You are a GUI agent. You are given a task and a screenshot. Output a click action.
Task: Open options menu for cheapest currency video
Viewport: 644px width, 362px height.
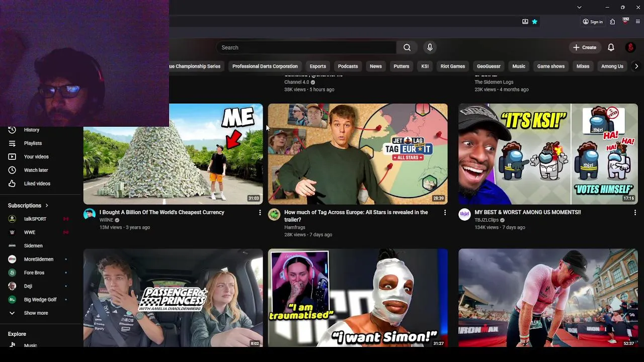[260, 213]
